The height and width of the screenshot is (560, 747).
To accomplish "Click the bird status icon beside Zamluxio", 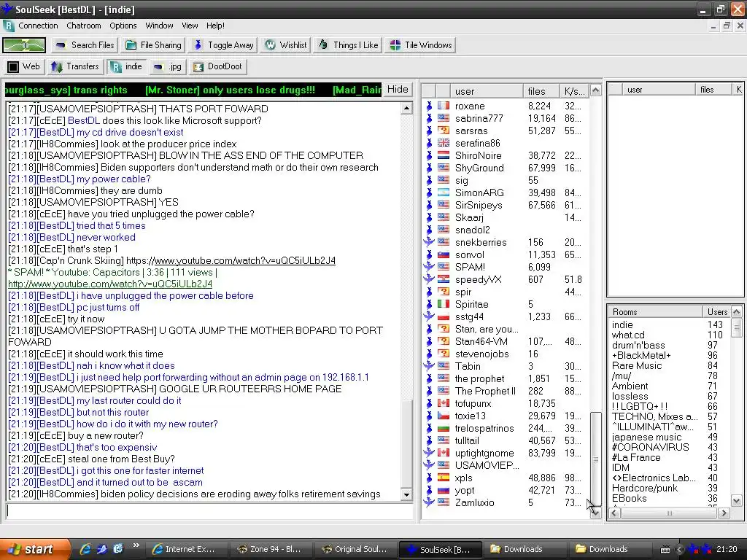I will pyautogui.click(x=429, y=502).
